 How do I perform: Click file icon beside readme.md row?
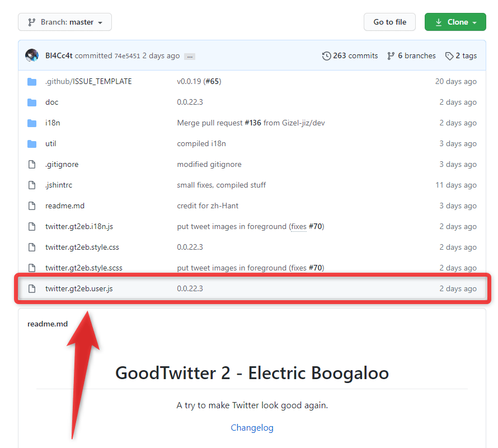[x=32, y=206]
